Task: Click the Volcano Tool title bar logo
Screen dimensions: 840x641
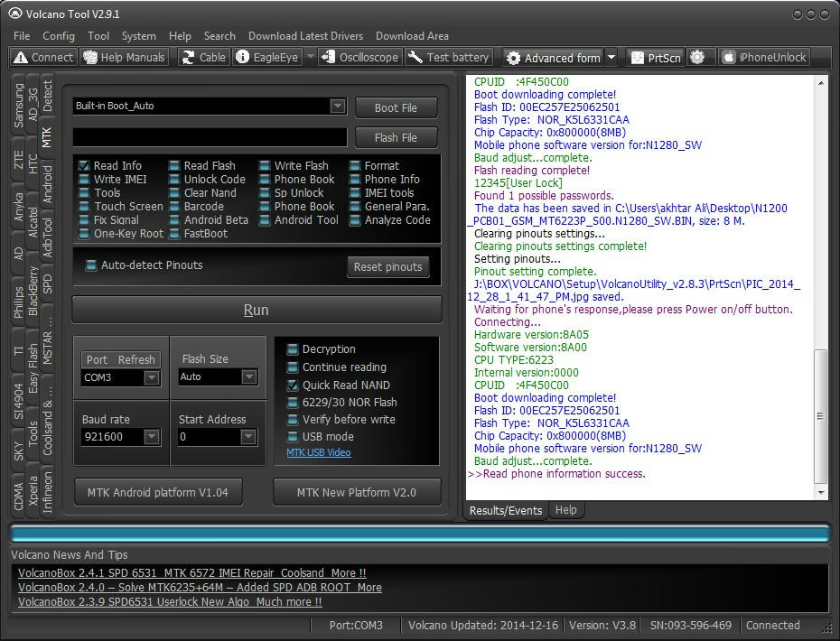Action: 15,14
